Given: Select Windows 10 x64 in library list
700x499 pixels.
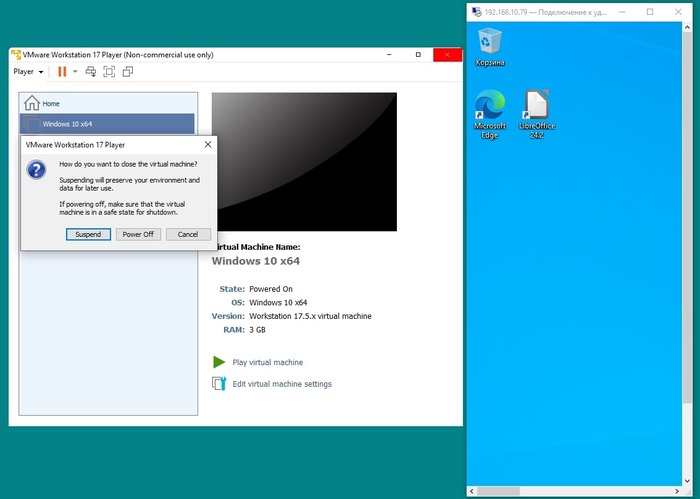Looking at the screenshot, I should pos(68,124).
